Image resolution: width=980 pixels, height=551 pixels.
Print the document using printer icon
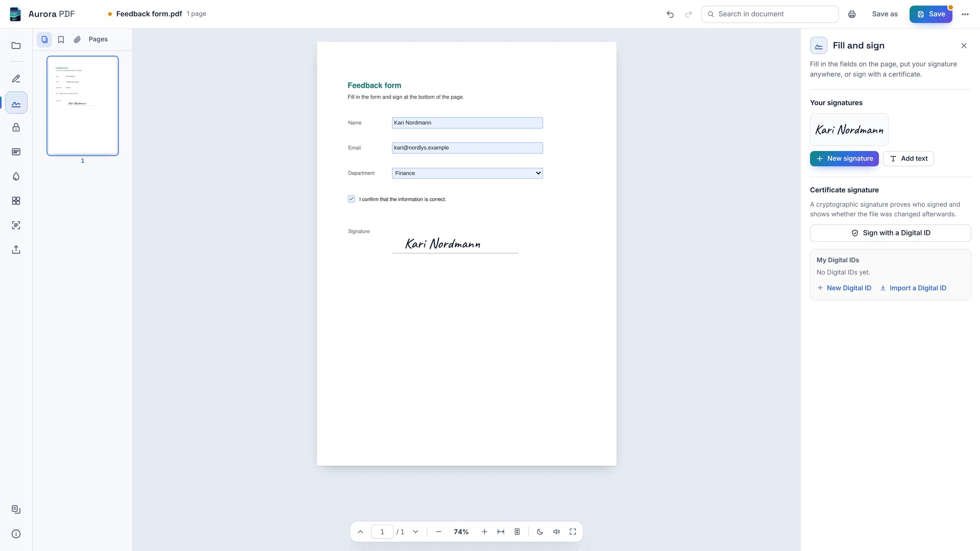[852, 14]
